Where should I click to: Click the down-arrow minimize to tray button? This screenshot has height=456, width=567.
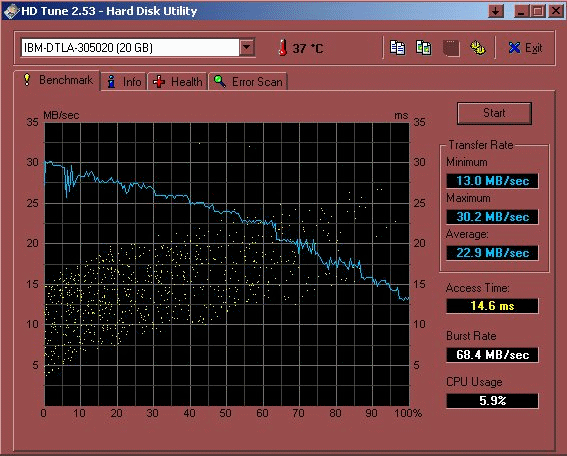[x=496, y=11]
